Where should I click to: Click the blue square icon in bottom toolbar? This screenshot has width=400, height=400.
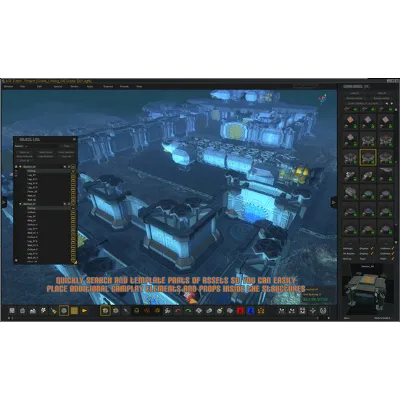(251, 311)
